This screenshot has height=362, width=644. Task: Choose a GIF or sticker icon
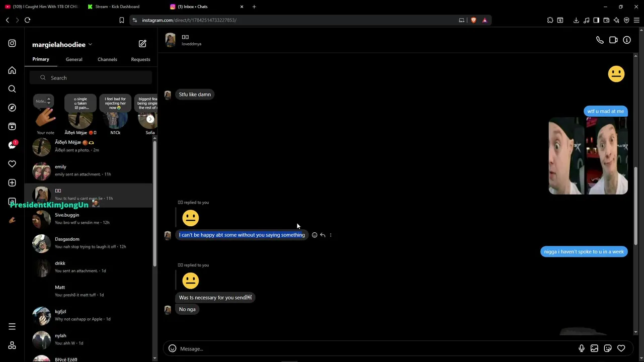click(608, 348)
